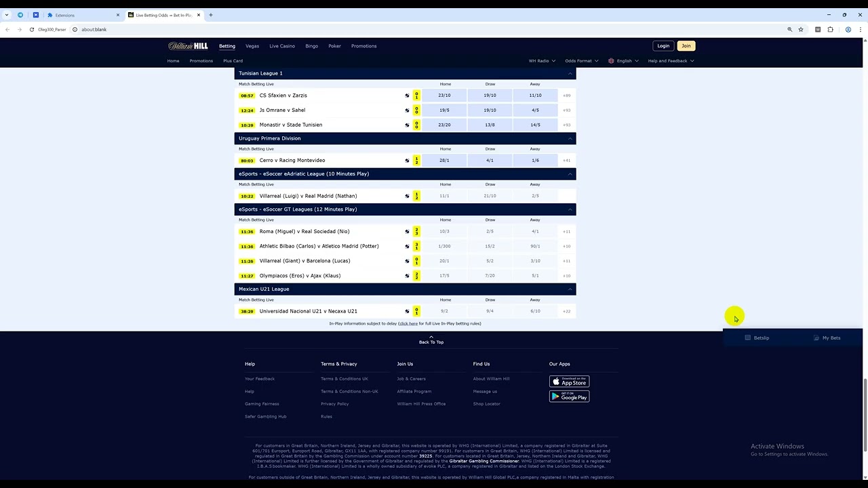Switch to the Extensions browser tab

point(81,15)
